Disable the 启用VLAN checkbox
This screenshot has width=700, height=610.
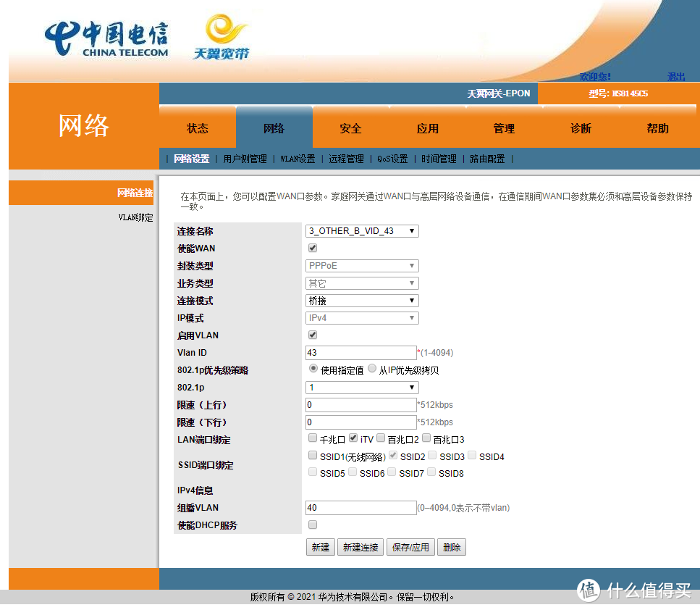(x=312, y=335)
